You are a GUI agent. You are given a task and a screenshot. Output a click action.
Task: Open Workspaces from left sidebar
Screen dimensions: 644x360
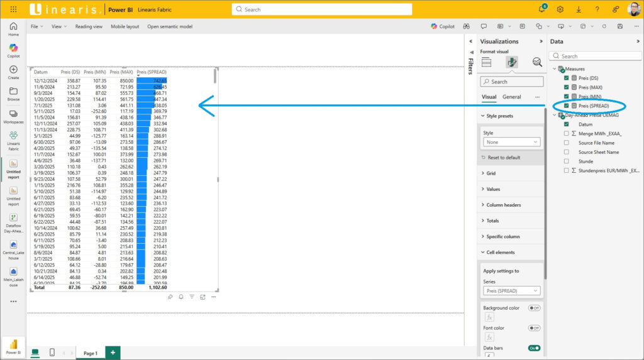pos(13,116)
